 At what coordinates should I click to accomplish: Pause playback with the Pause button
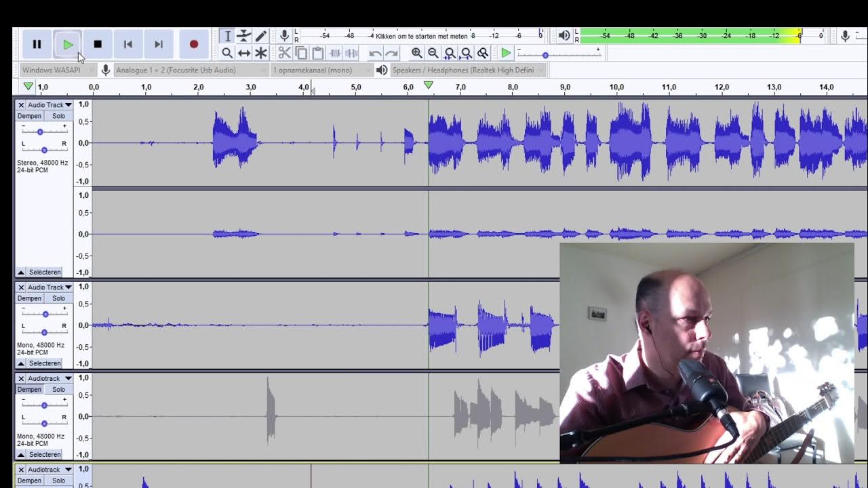[x=37, y=44]
